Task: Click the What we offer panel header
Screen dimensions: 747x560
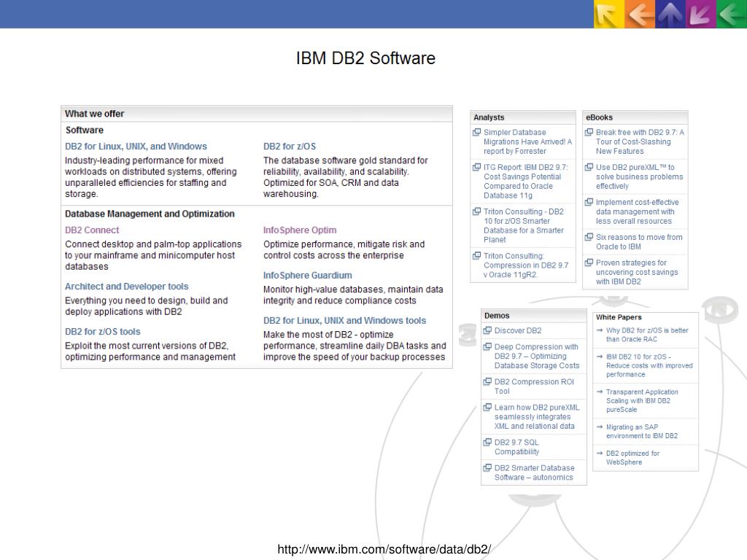Action: click(257, 114)
